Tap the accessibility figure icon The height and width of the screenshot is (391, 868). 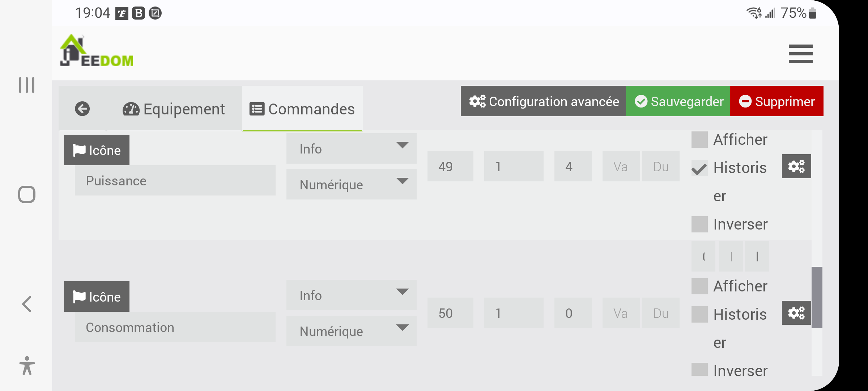27,366
